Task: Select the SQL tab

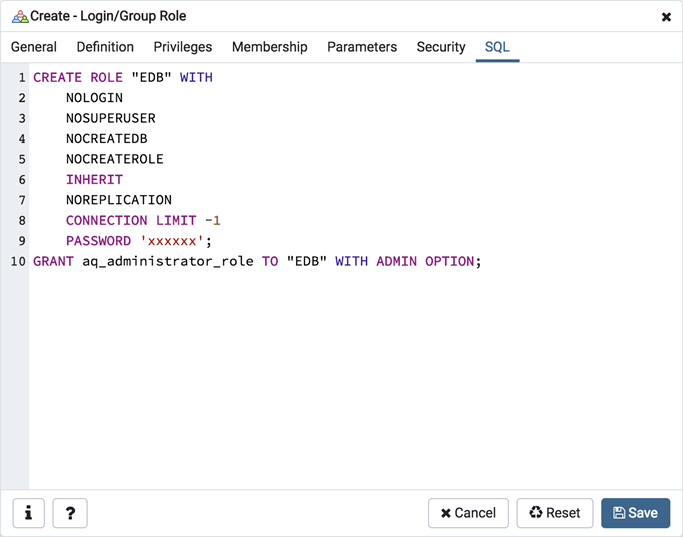Action: (x=497, y=47)
